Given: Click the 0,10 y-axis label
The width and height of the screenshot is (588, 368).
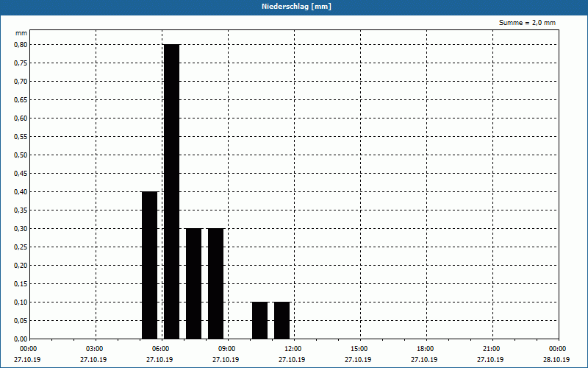Looking at the screenshot, I should click(x=21, y=302).
